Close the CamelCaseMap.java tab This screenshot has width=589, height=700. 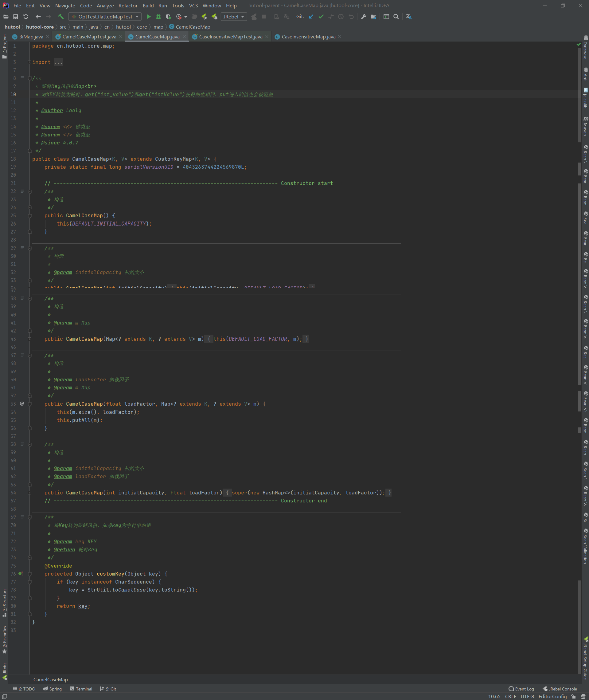[184, 37]
